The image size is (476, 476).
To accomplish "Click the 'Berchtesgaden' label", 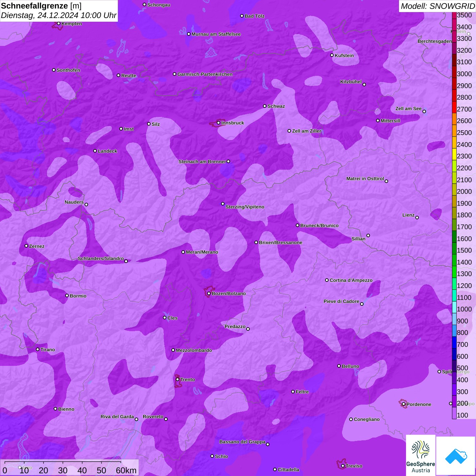I will click(435, 41).
